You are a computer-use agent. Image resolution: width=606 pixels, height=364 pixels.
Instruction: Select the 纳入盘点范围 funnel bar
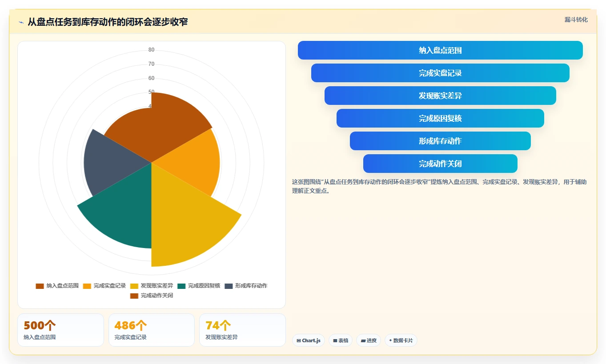[x=440, y=50]
